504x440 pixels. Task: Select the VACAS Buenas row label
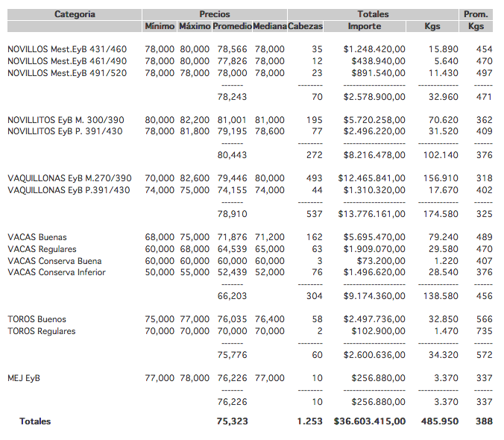[x=37, y=237]
